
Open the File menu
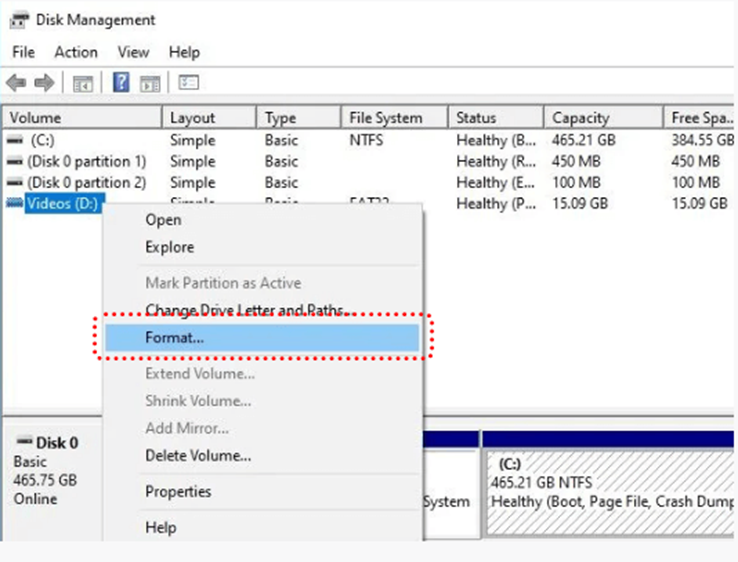[23, 52]
